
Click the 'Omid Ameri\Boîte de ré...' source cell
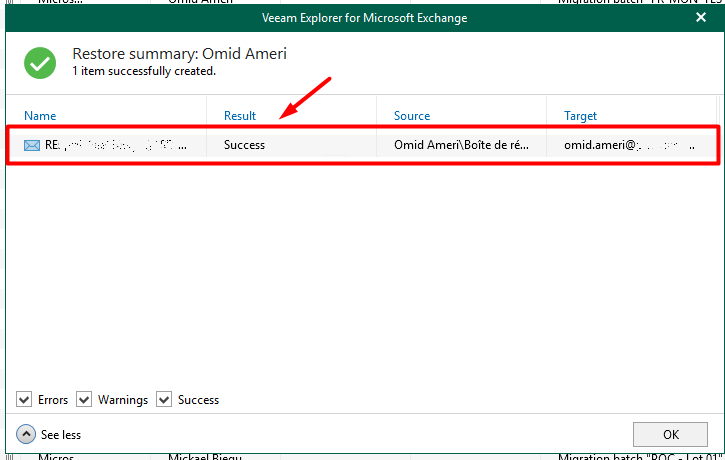pyautogui.click(x=461, y=145)
